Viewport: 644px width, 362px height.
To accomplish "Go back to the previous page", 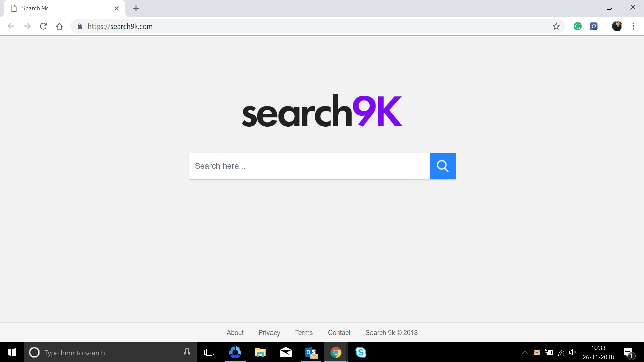I will (x=11, y=26).
